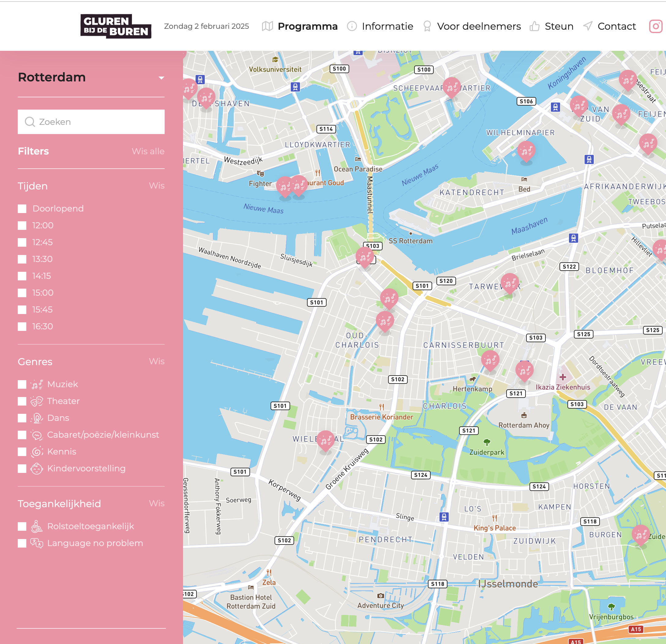Click Wis next to Genres
The width and height of the screenshot is (666, 644).
click(x=156, y=361)
